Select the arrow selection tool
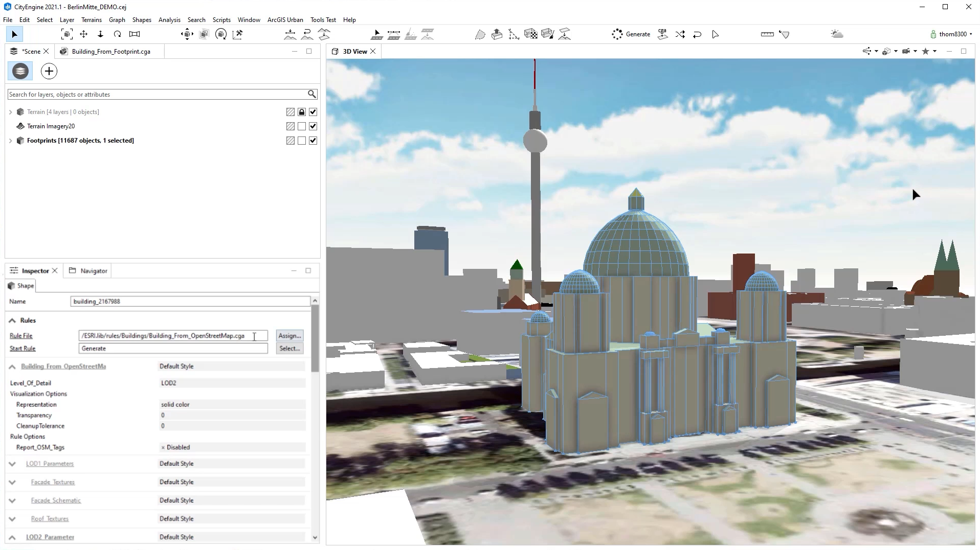The height and width of the screenshot is (550, 980). tap(14, 34)
